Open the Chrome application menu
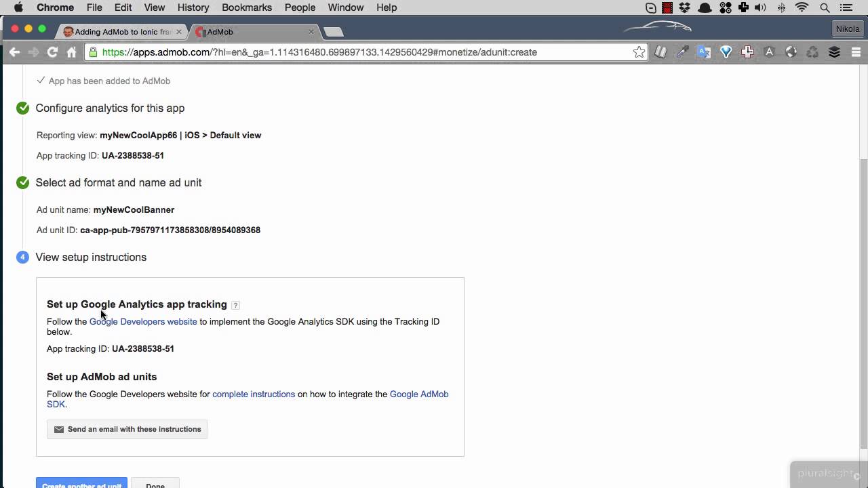Image resolution: width=868 pixels, height=488 pixels. [55, 7]
